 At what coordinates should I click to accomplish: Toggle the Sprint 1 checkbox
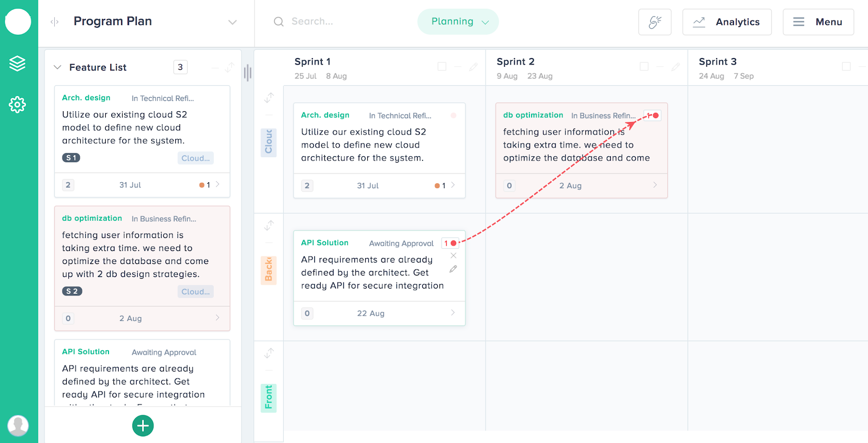click(x=442, y=66)
